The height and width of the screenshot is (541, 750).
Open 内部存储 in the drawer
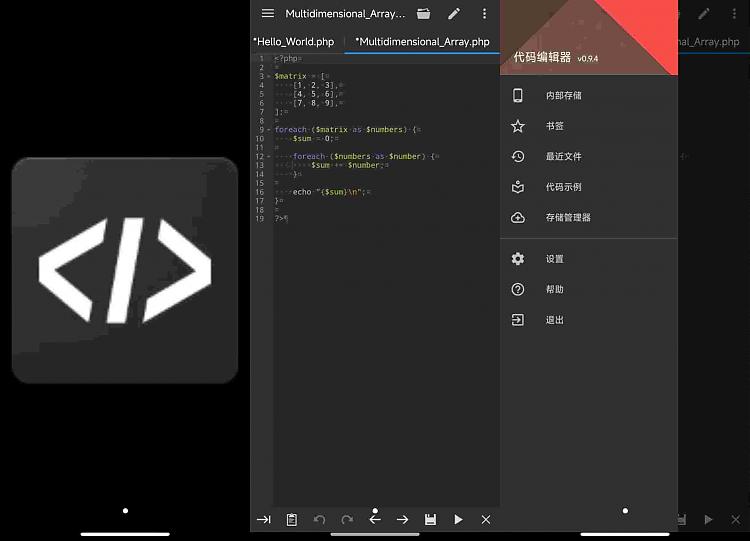(x=589, y=95)
